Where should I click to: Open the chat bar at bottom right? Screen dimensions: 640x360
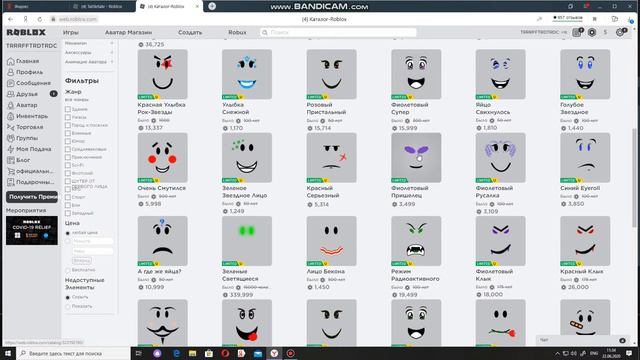[582, 340]
